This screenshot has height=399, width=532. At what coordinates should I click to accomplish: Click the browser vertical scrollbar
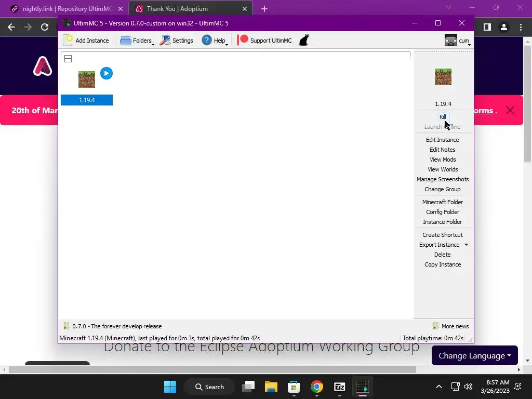point(527,104)
